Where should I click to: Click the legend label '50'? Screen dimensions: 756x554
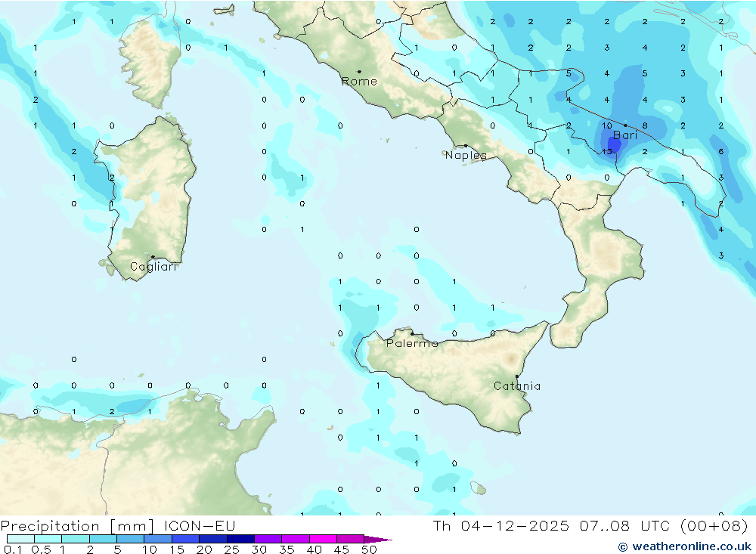click(370, 549)
